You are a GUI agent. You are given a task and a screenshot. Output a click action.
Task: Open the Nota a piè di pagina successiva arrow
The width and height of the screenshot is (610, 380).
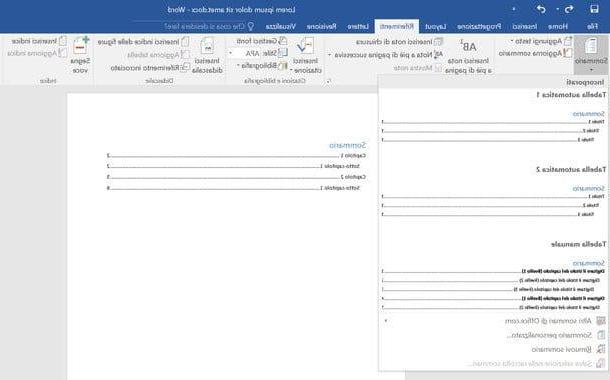(x=330, y=55)
